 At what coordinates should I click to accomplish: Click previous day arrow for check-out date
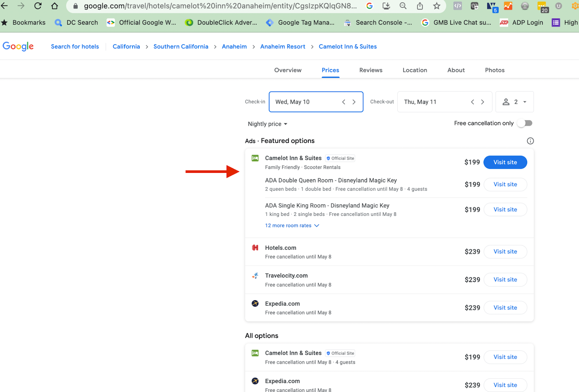pyautogui.click(x=472, y=102)
